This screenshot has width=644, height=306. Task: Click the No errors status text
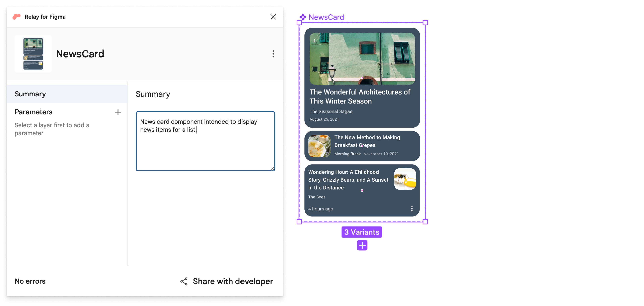(30, 281)
